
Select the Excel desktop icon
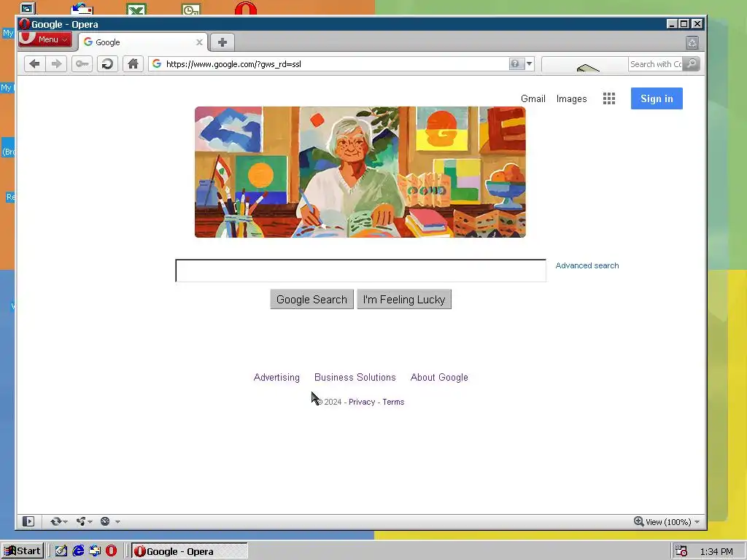click(x=136, y=9)
